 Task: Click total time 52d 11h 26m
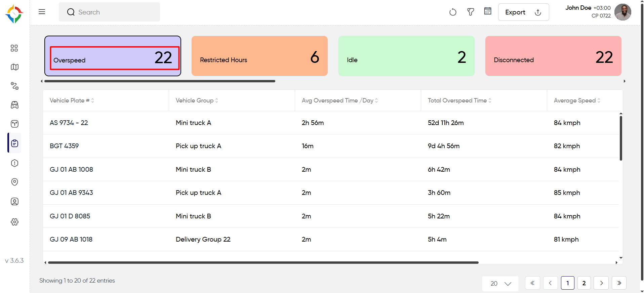pos(446,123)
